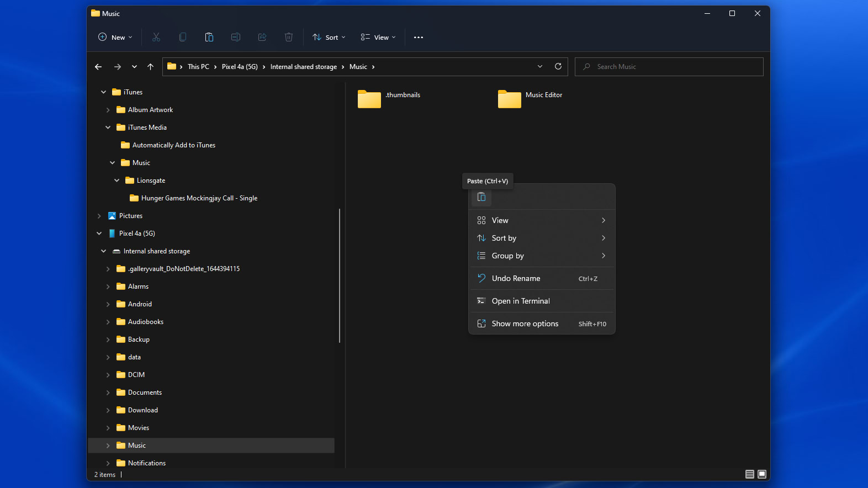
Task: Click the Paste icon in the context menu
Action: [x=481, y=197]
